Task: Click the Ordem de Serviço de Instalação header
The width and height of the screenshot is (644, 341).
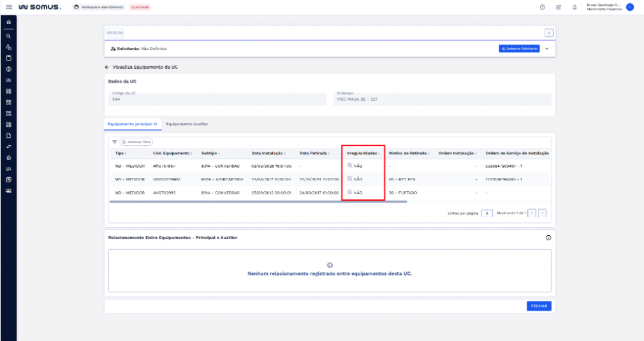Action: click(x=517, y=154)
